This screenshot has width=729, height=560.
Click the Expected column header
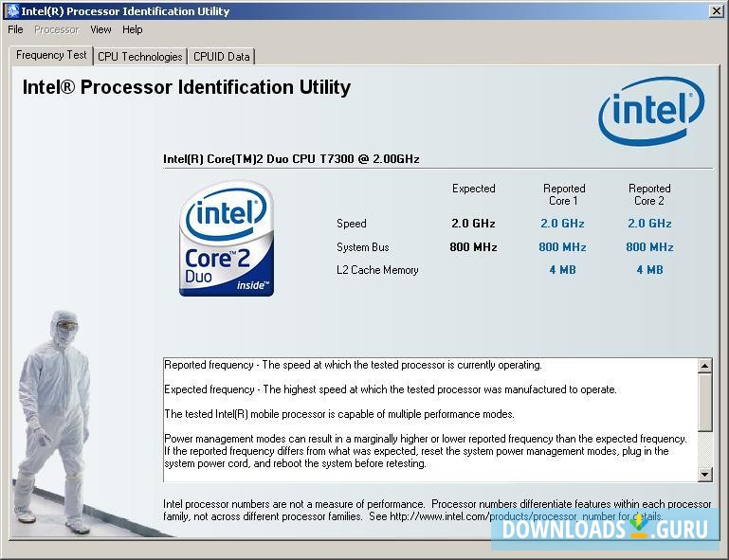point(474,189)
